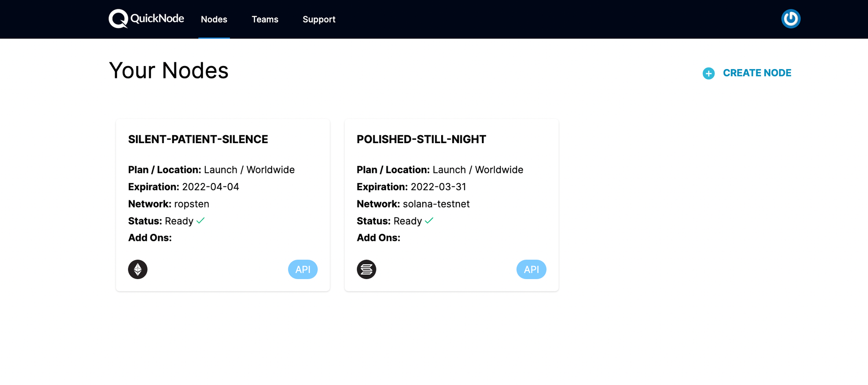Open the user account power icon
Screen dimensions: 868x385
(790, 19)
